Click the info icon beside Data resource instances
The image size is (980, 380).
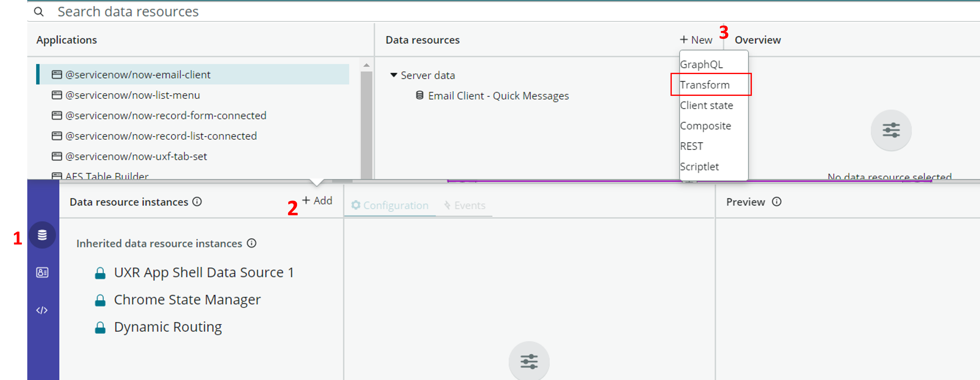pyautogui.click(x=197, y=202)
